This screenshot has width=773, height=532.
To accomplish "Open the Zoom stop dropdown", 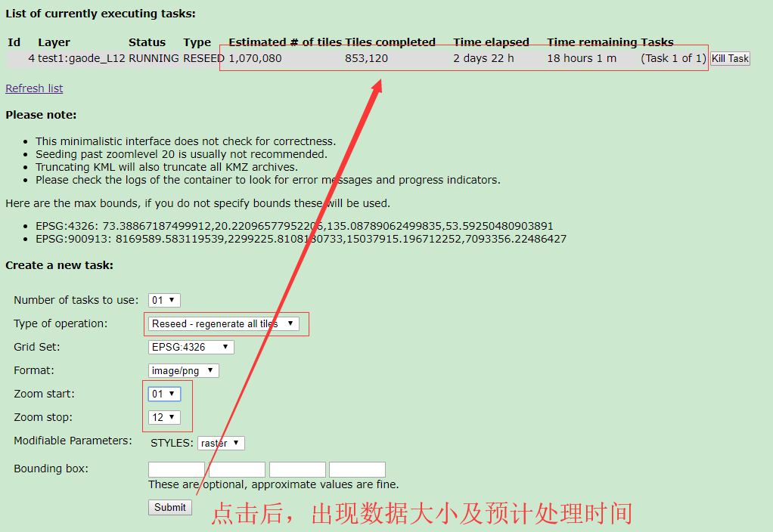I will 164,417.
